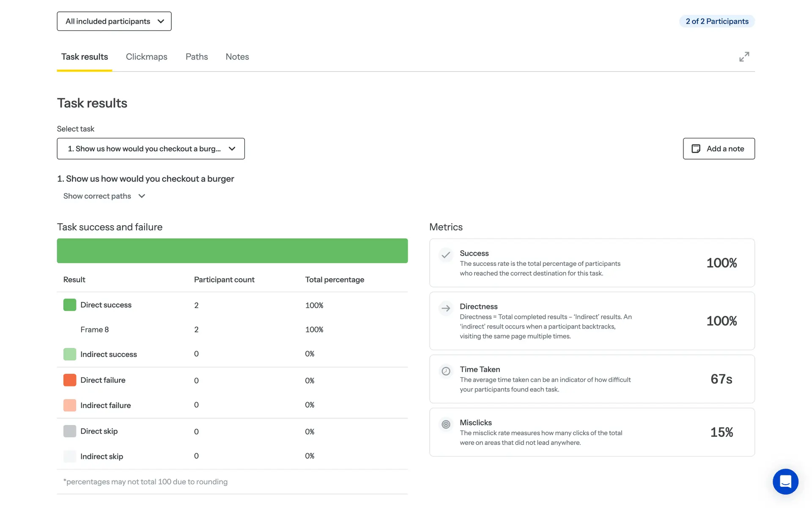Switch to the Clickmaps tab
This screenshot has width=812, height=508.
[146, 57]
